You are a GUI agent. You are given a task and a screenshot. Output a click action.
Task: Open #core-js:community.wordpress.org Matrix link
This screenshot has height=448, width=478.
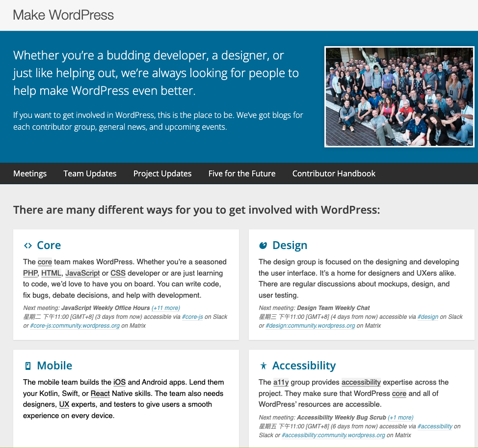tap(75, 326)
